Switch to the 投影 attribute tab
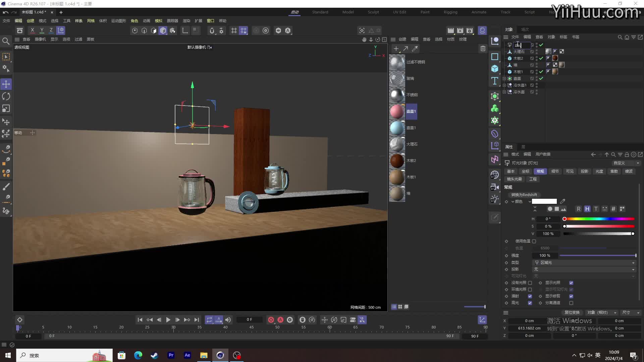Screen dimensions: 644x362 (x=585, y=171)
